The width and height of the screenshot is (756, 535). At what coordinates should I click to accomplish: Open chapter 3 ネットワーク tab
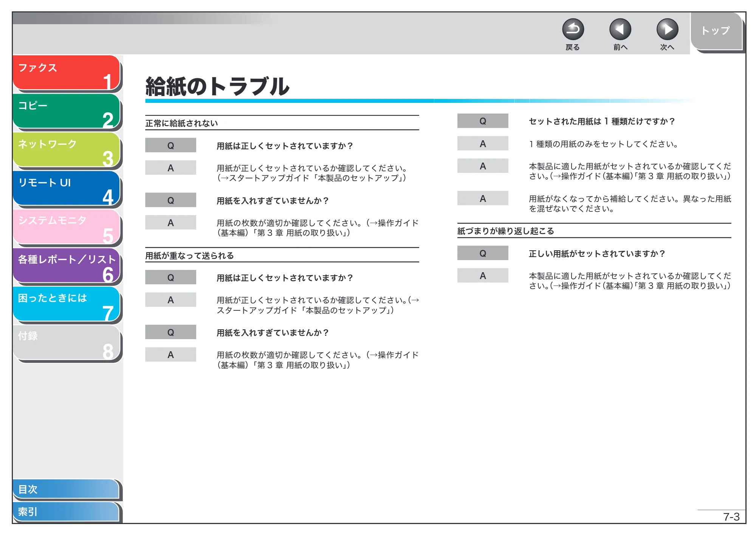(x=66, y=150)
